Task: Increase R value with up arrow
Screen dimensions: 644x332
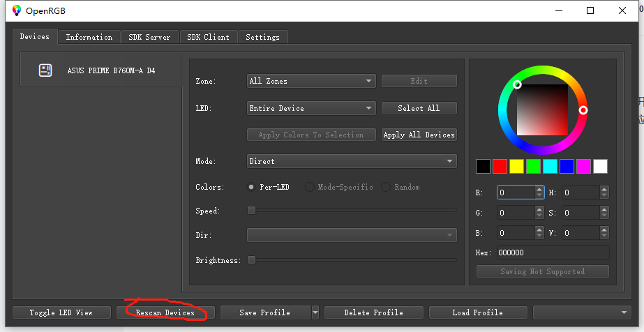Action: [539, 189]
